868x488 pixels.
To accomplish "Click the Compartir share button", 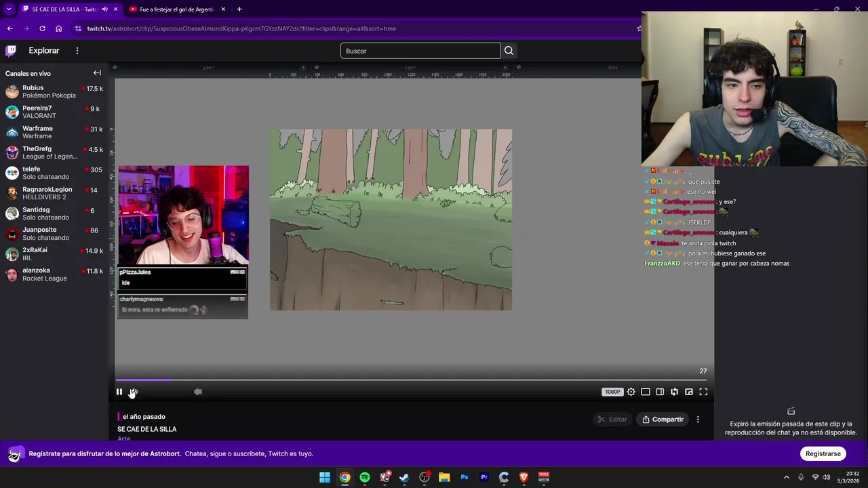I will coord(663,420).
